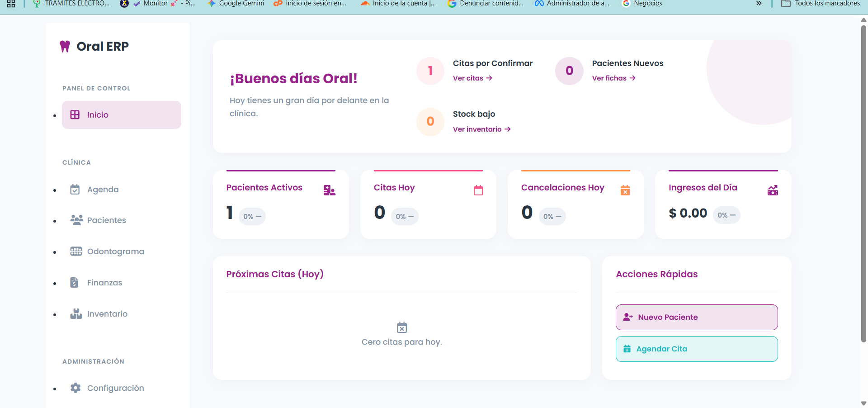Click the Stock bajo count badge
The width and height of the screenshot is (868, 408).
(x=430, y=122)
